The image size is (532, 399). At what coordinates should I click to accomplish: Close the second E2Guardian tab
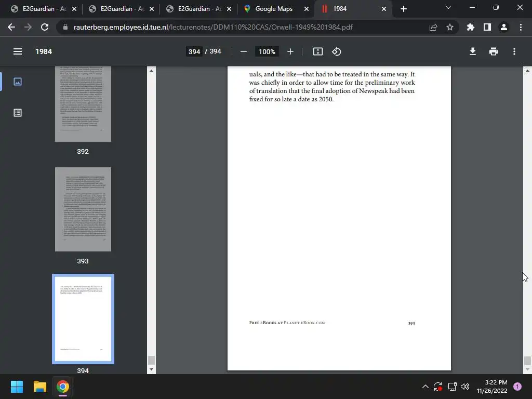point(152,9)
